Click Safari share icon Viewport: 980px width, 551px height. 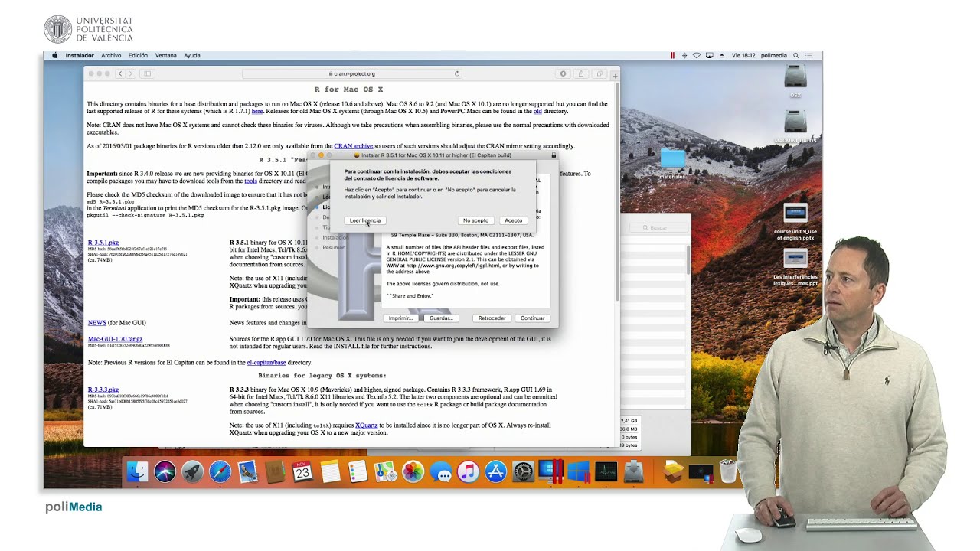click(581, 73)
